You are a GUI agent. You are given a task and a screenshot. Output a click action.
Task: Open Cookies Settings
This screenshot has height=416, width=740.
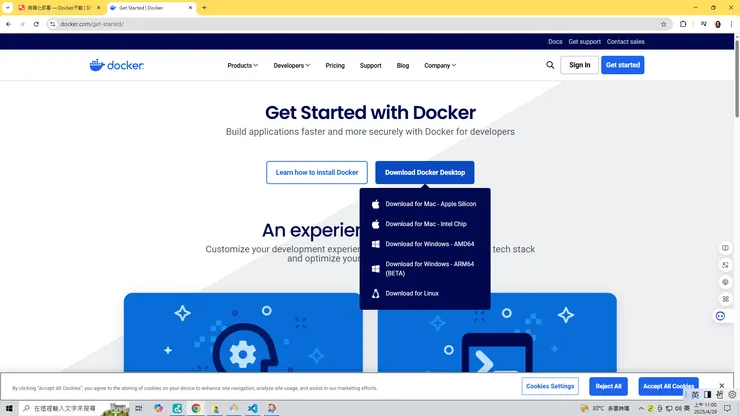[550, 386]
